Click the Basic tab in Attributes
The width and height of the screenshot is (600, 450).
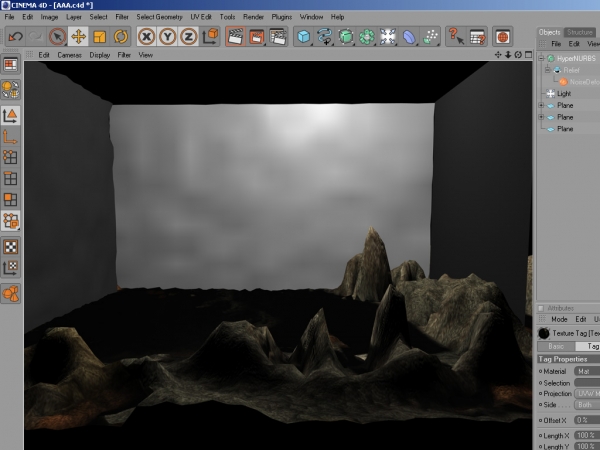pyautogui.click(x=556, y=346)
